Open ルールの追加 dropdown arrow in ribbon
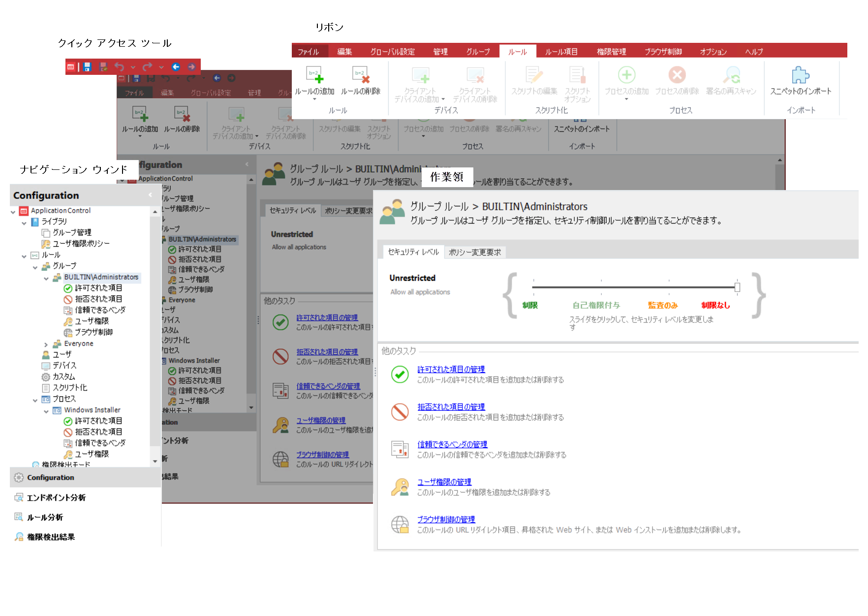The image size is (868, 616). click(x=314, y=99)
